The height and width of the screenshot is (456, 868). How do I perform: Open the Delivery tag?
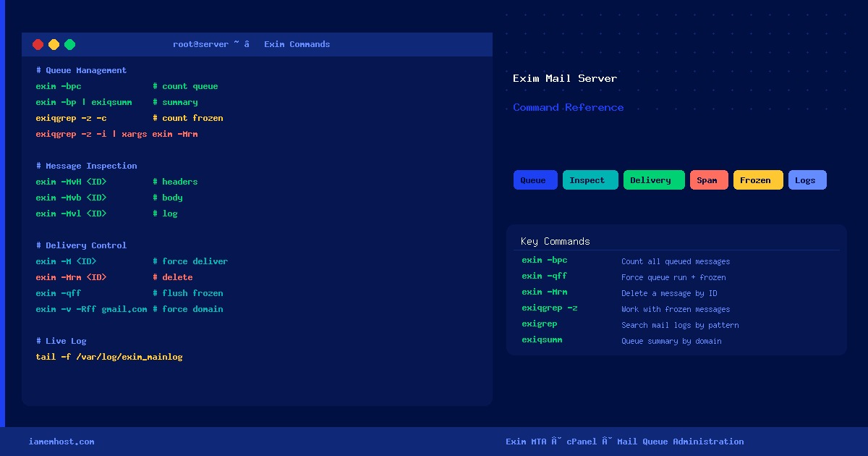coord(654,180)
